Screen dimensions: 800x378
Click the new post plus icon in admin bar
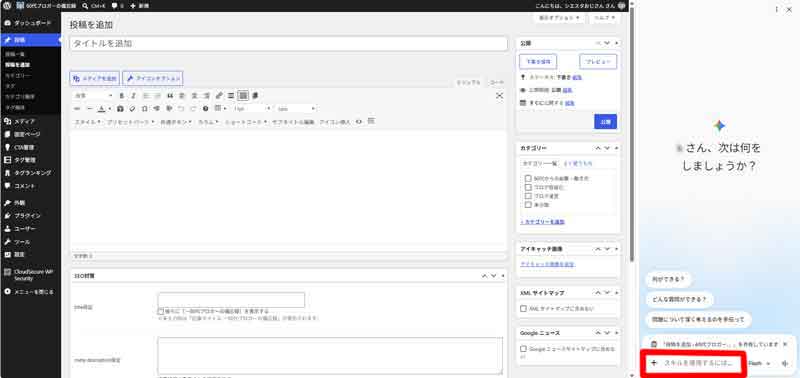tap(133, 6)
